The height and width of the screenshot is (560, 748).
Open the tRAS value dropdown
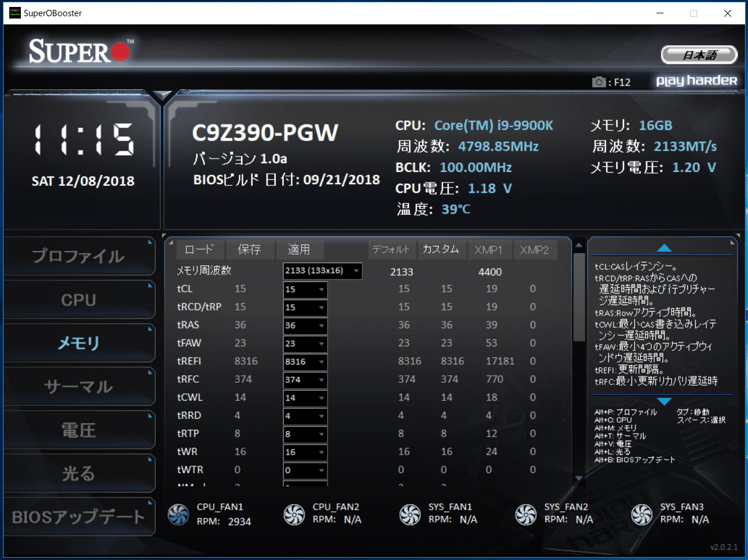305,325
